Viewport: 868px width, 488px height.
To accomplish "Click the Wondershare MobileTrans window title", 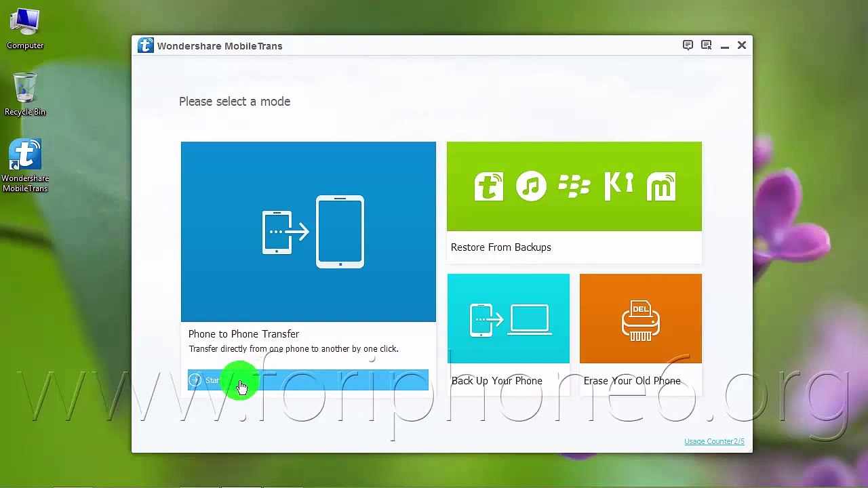I will 220,46.
